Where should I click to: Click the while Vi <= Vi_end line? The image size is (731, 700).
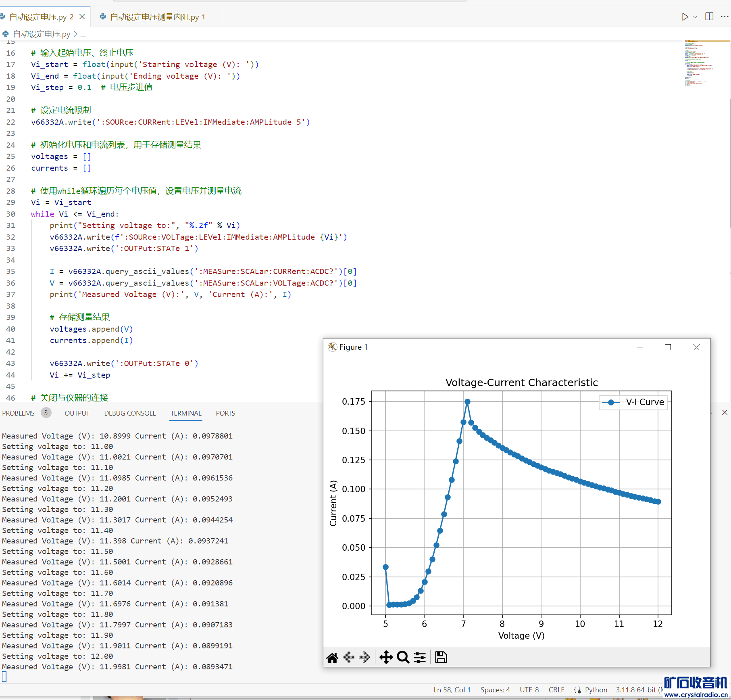[75, 214]
